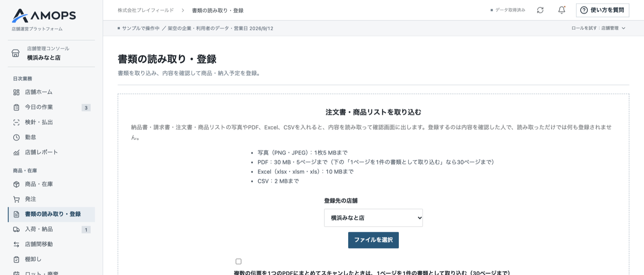Click the 店舗間移動 arrows icon
The width and height of the screenshot is (644, 275).
point(17,244)
